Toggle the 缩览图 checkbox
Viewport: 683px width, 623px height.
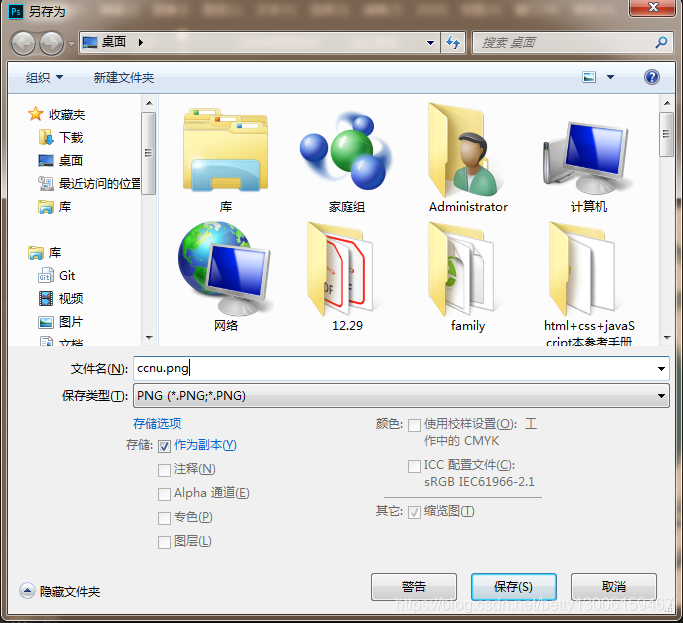[414, 512]
